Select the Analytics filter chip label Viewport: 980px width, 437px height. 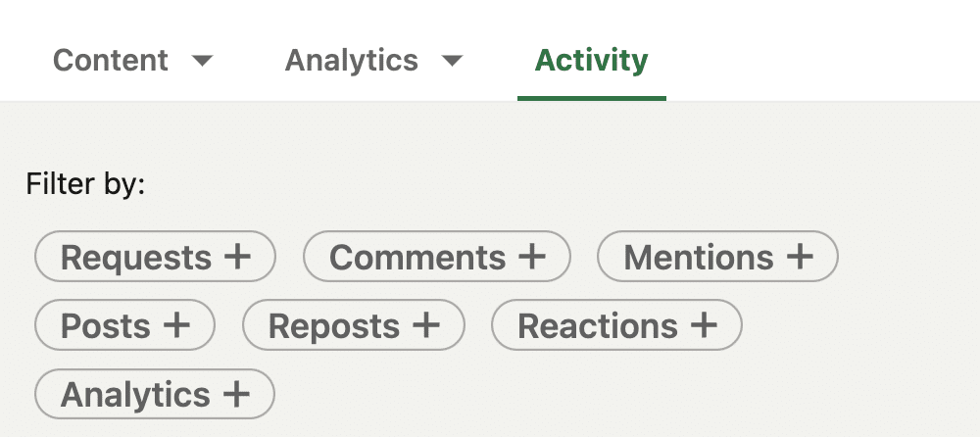coord(136,396)
